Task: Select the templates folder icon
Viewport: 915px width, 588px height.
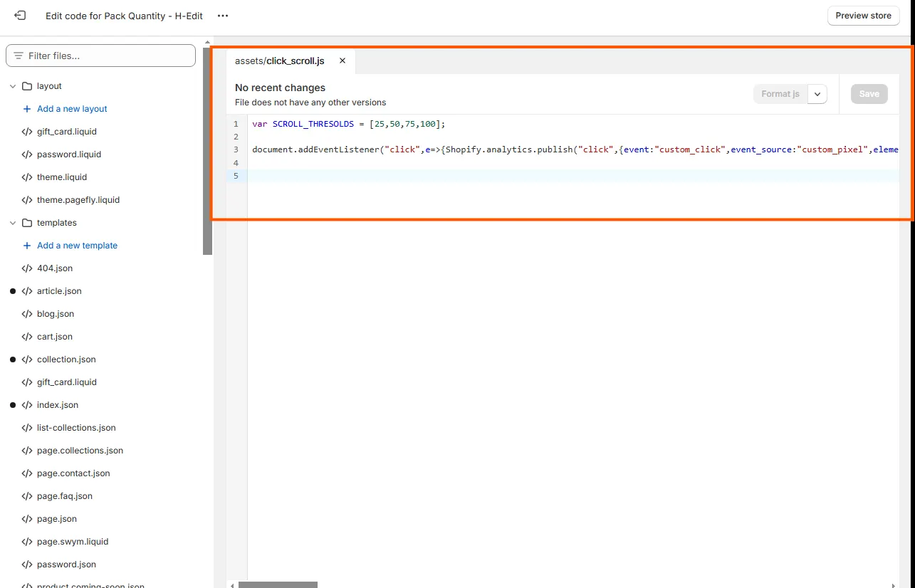Action: (x=27, y=223)
